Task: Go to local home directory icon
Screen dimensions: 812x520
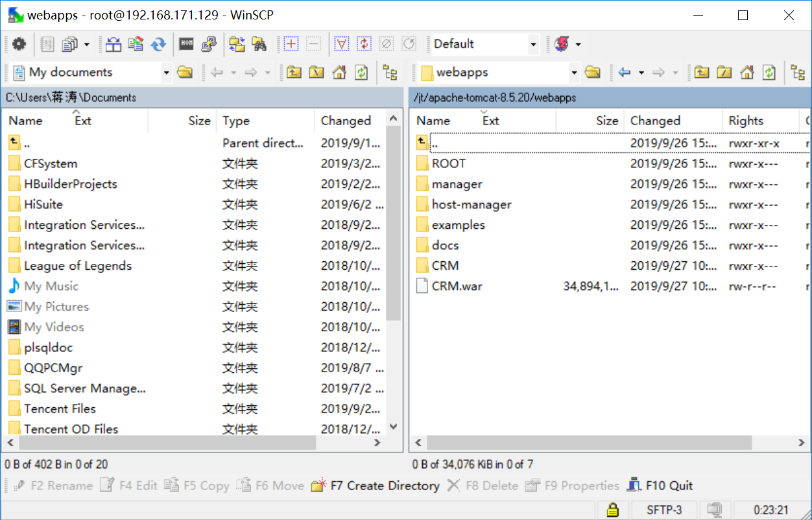Action: coord(339,72)
